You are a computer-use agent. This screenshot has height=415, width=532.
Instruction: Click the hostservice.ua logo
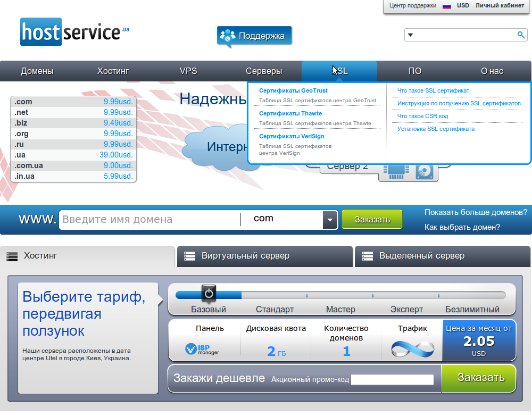pyautogui.click(x=74, y=32)
